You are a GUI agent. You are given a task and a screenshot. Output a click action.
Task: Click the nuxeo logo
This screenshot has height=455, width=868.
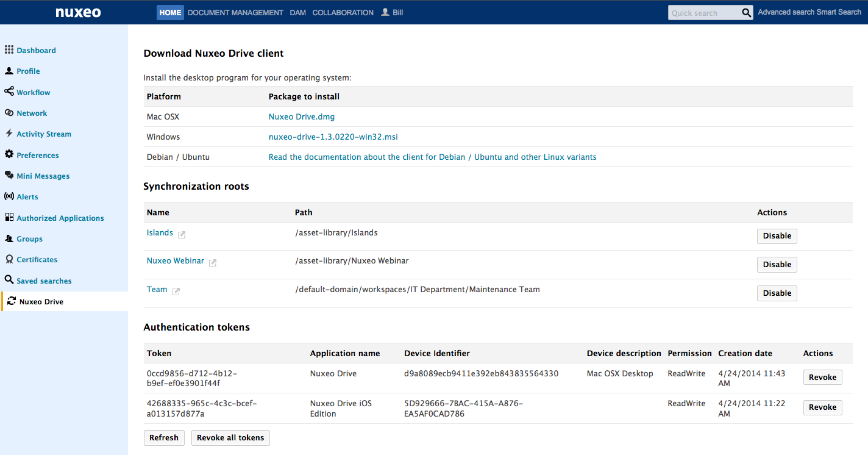coord(78,12)
